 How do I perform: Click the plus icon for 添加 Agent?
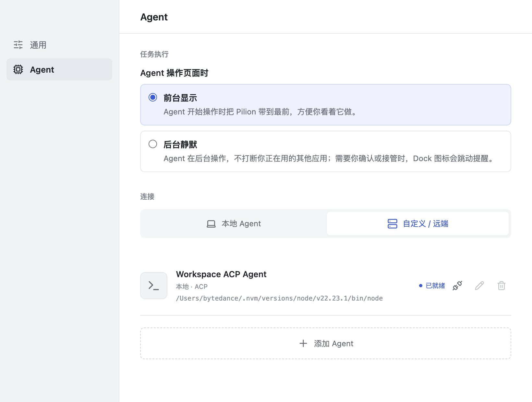303,343
